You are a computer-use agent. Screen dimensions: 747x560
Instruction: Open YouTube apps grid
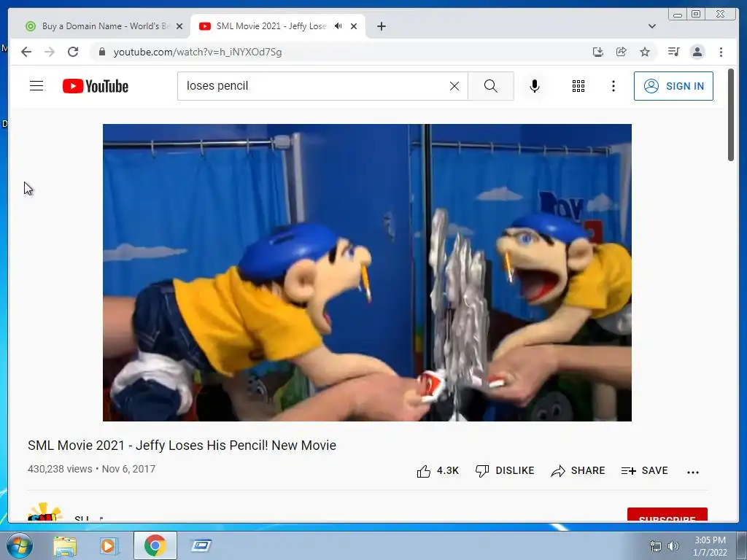point(578,86)
